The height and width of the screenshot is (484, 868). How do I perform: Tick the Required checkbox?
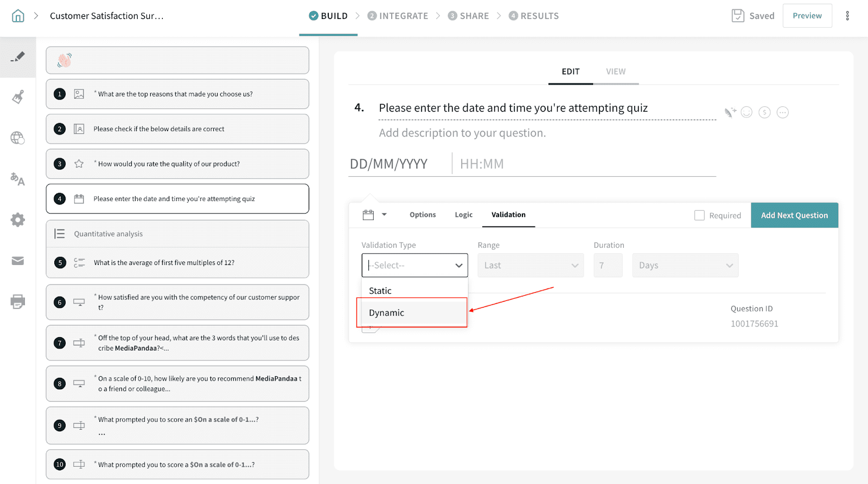(699, 215)
